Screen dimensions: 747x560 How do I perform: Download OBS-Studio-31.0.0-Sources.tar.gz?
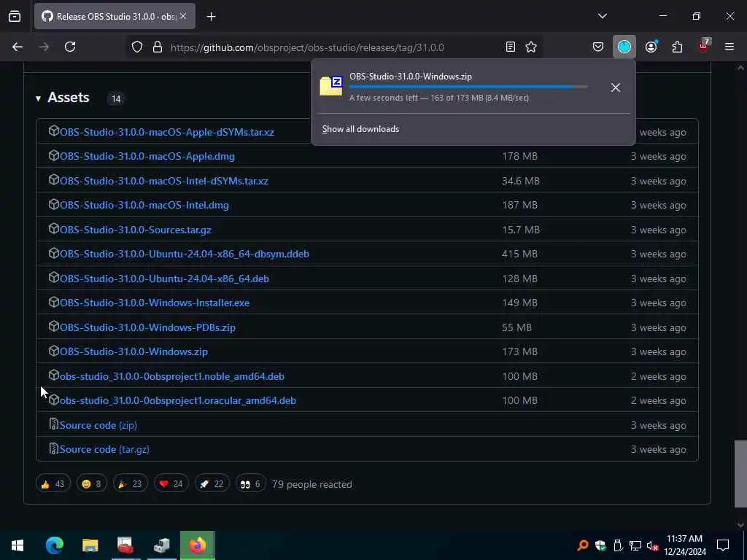click(135, 230)
